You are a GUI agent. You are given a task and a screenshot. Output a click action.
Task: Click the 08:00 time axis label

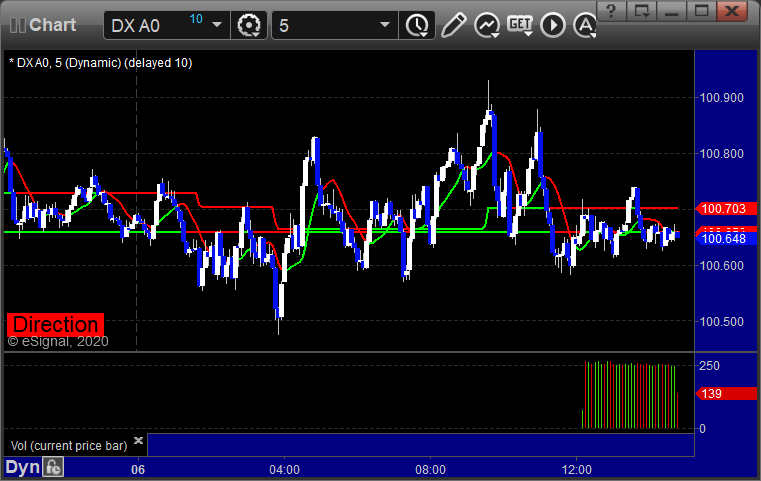(430, 470)
